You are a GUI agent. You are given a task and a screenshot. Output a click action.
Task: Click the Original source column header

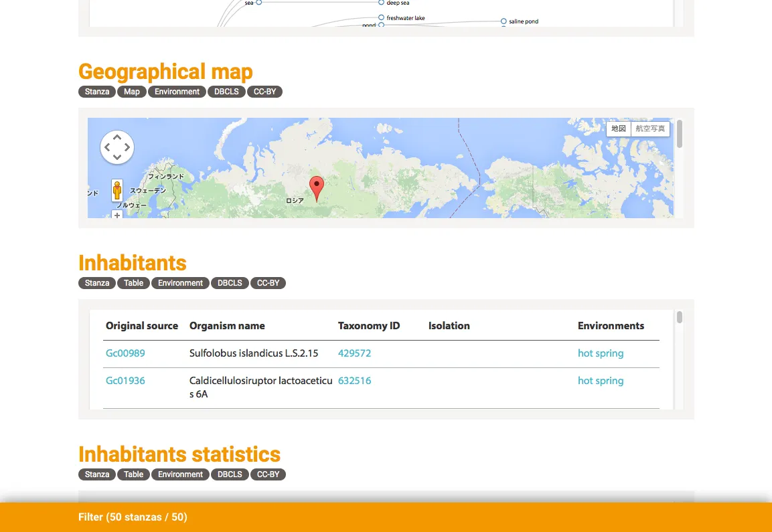coord(142,326)
